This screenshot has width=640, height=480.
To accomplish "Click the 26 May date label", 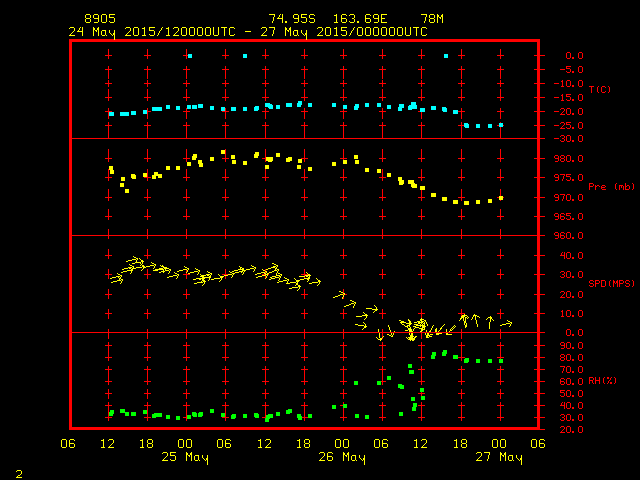I will [342, 457].
